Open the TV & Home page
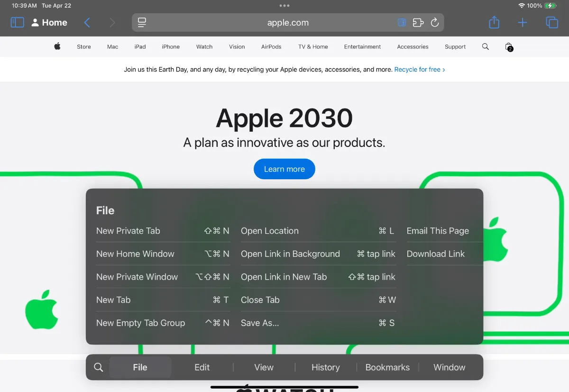Screen dimensions: 569x392 tap(313, 46)
